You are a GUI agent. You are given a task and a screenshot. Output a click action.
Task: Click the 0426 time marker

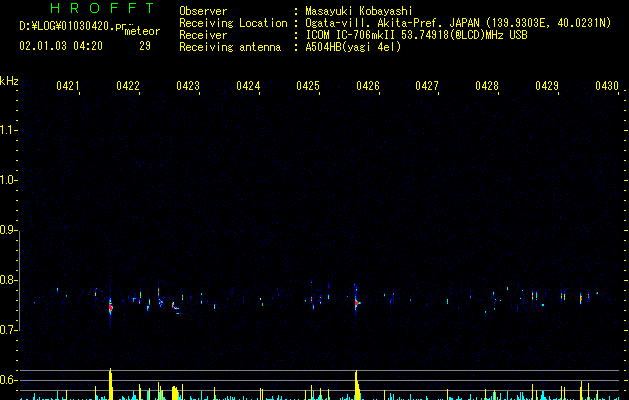368,86
